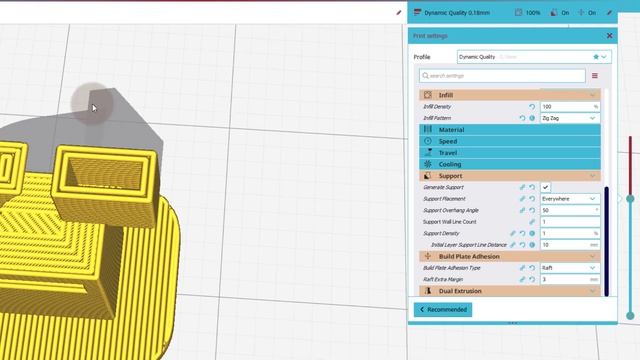The width and height of the screenshot is (640, 360).
Task: Expand the Cooling settings category
Action: click(x=510, y=164)
